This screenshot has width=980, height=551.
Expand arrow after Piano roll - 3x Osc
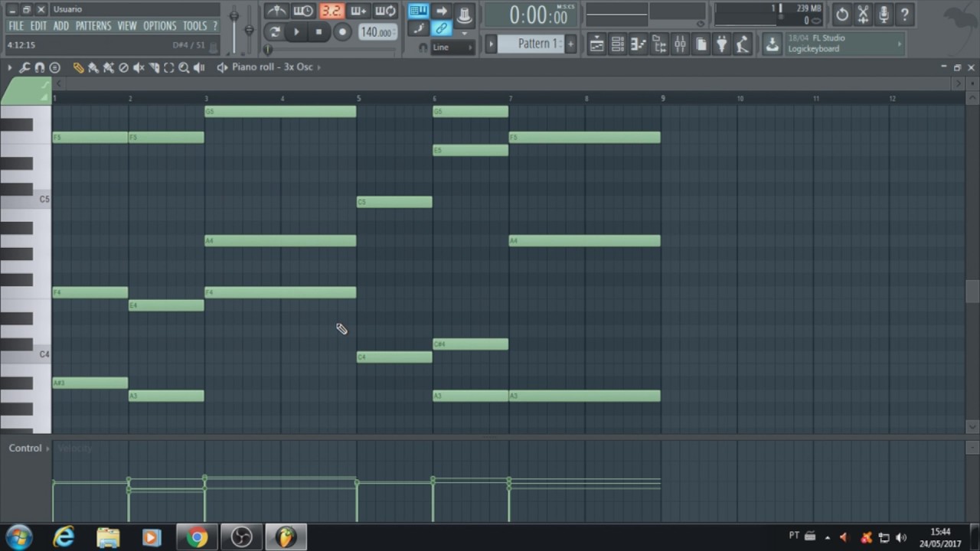click(x=319, y=67)
